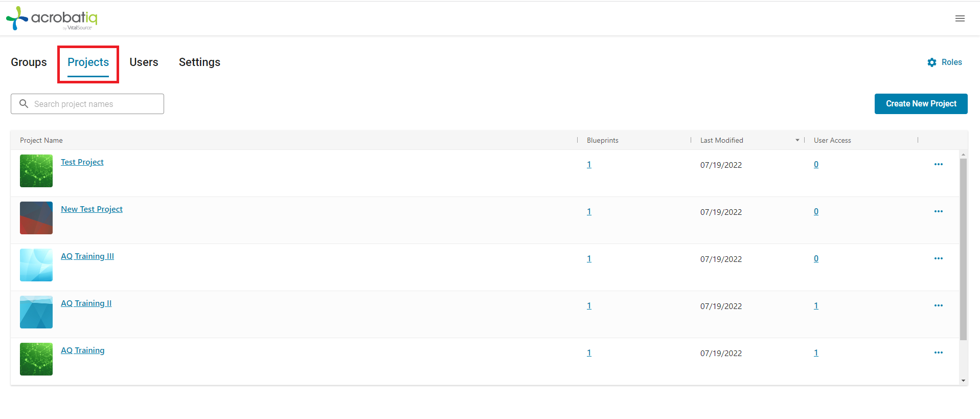
Task: Open user access count for AQ Training II
Action: (816, 306)
